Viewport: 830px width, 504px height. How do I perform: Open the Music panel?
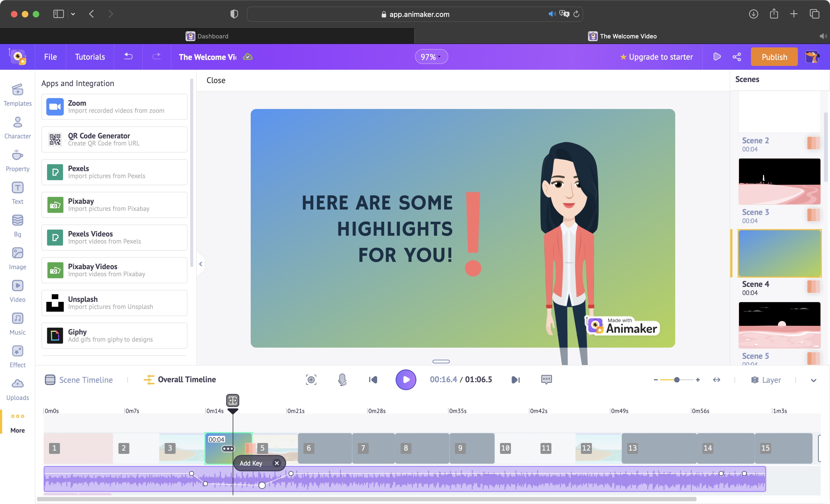pos(17,323)
